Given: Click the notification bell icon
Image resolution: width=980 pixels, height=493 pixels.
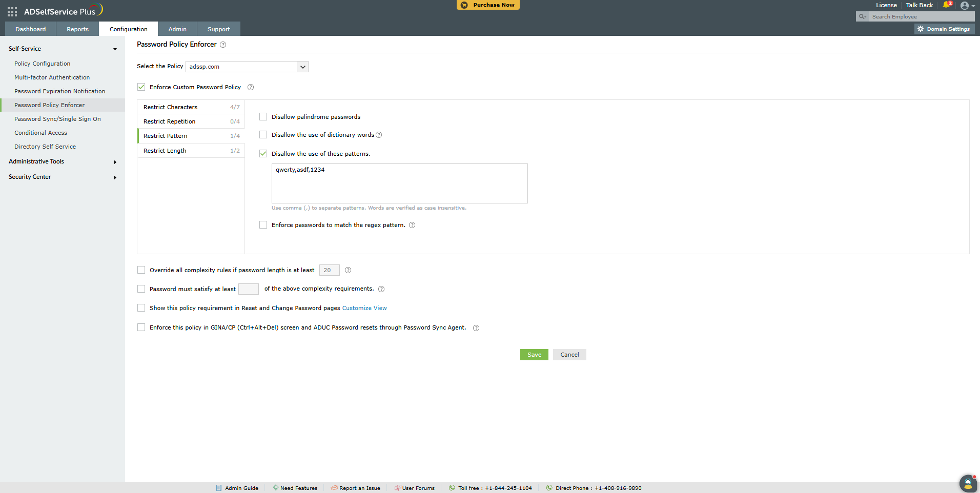Looking at the screenshot, I should 946,5.
